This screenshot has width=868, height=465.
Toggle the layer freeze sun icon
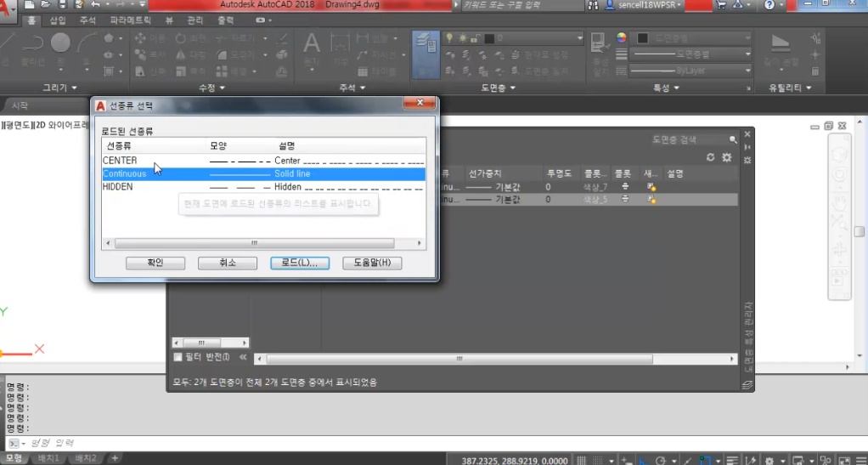click(462, 38)
